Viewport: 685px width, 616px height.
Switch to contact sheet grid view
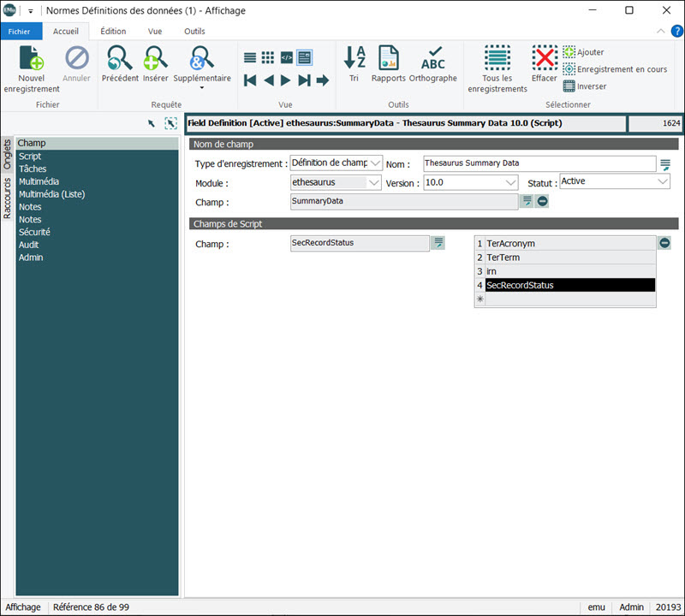[268, 57]
